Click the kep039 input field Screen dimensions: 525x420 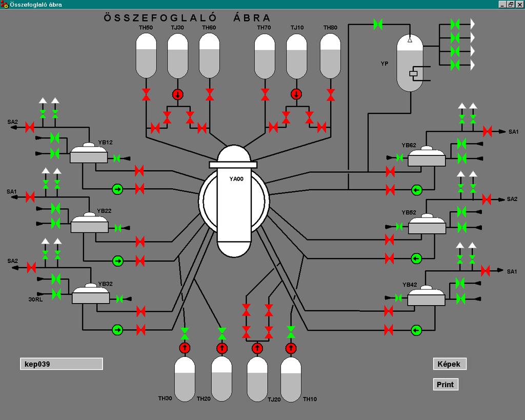62,364
